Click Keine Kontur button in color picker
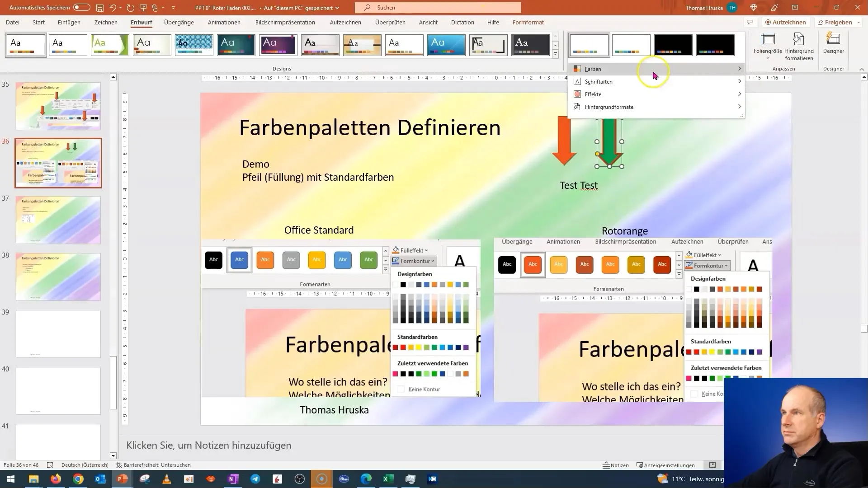 [425, 389]
